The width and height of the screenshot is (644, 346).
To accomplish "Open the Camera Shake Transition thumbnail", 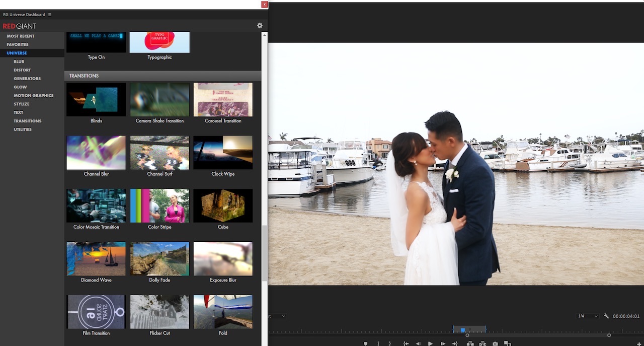I will pyautogui.click(x=159, y=99).
